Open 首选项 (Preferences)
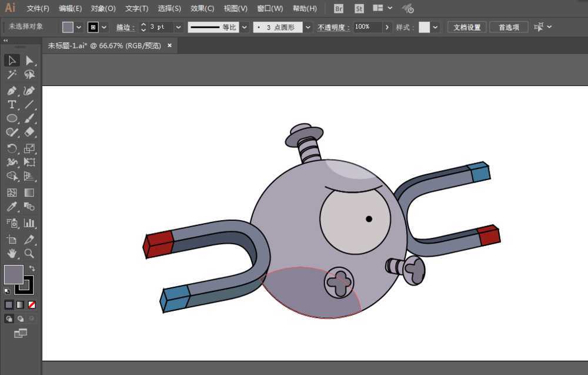 [x=509, y=26]
